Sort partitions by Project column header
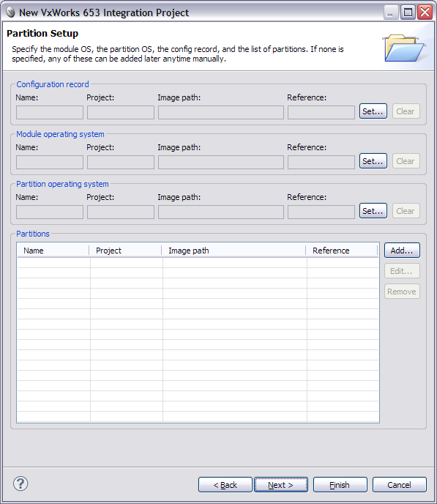 tap(125, 251)
